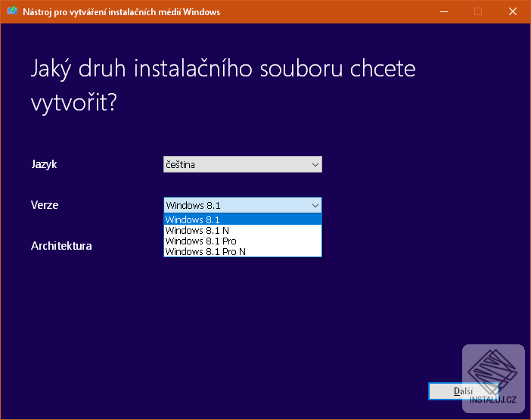The height and width of the screenshot is (420, 531).
Task: Click the Jazyk label
Action: 44,164
